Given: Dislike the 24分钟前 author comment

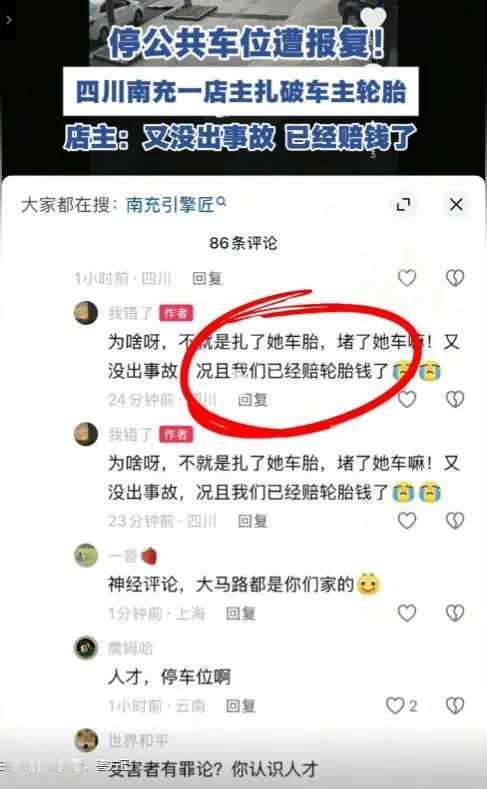Looking at the screenshot, I should tap(455, 399).
